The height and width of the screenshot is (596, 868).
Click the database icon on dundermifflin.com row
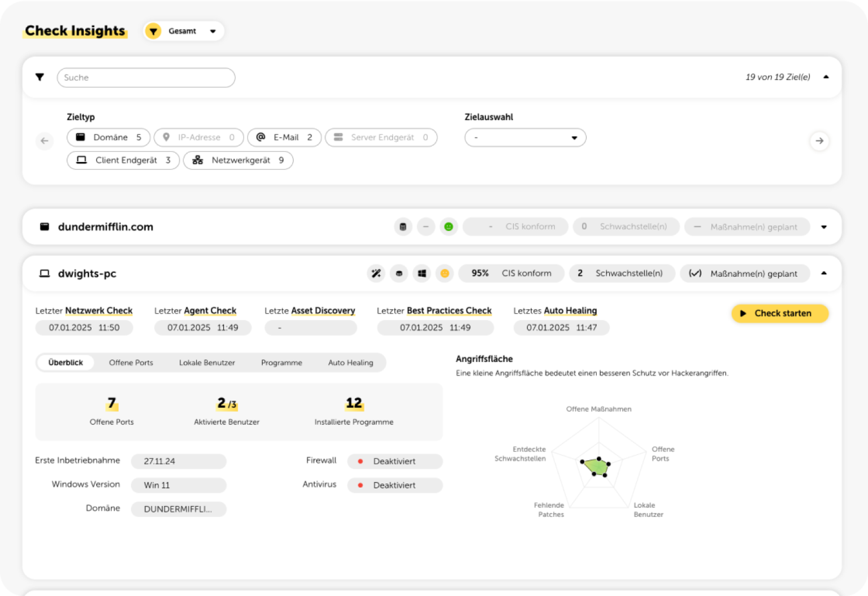[x=403, y=227]
